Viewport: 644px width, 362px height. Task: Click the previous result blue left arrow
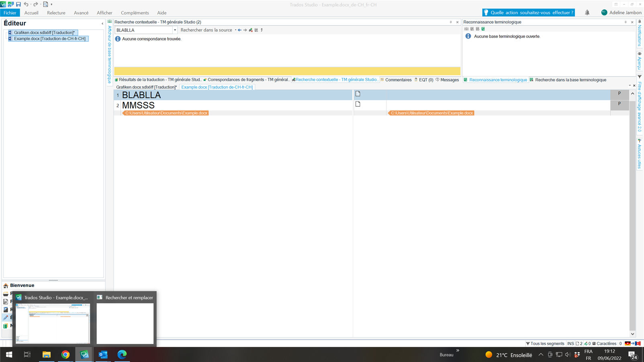pos(240,30)
